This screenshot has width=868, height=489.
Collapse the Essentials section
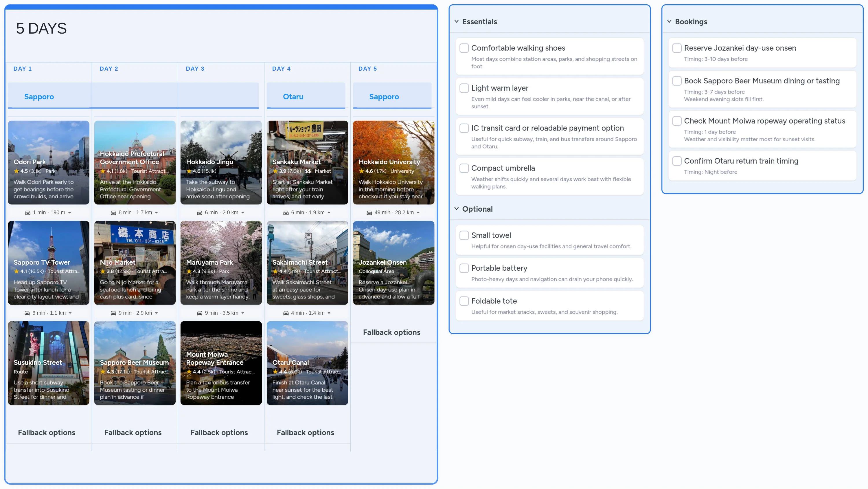(457, 21)
